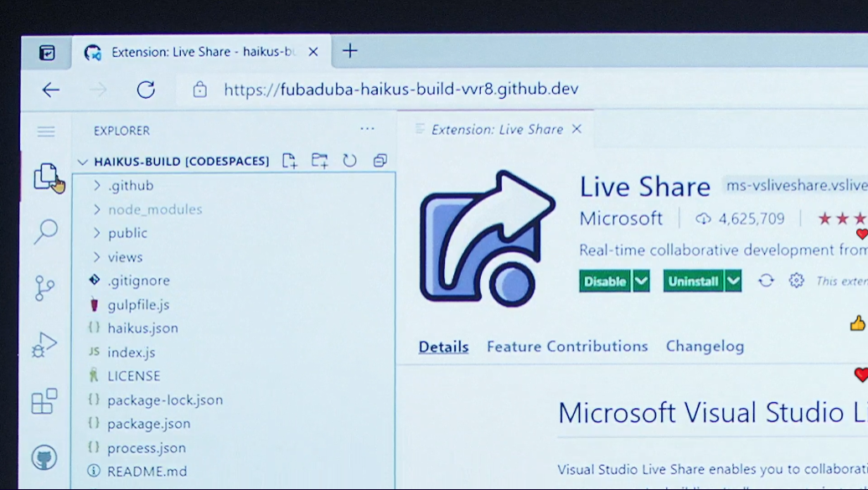Image resolution: width=868 pixels, height=490 pixels.
Task: Open the Explorer view in activity bar
Action: (46, 177)
